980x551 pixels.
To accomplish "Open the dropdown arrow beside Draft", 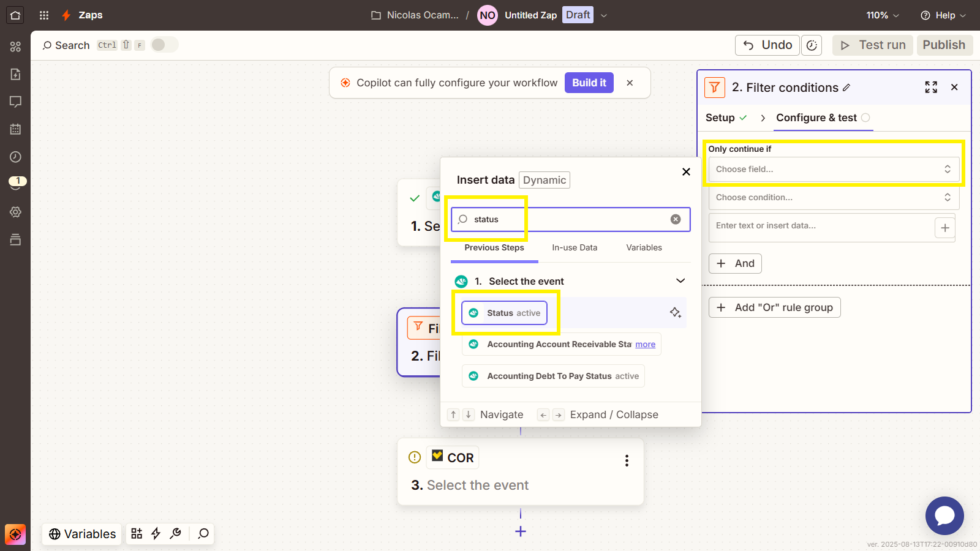I will 604,15.
